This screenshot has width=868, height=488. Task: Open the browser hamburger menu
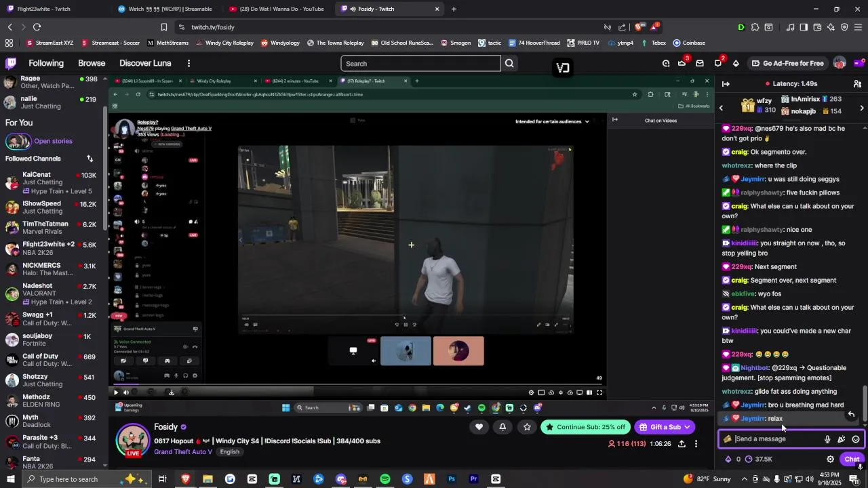coord(859,27)
